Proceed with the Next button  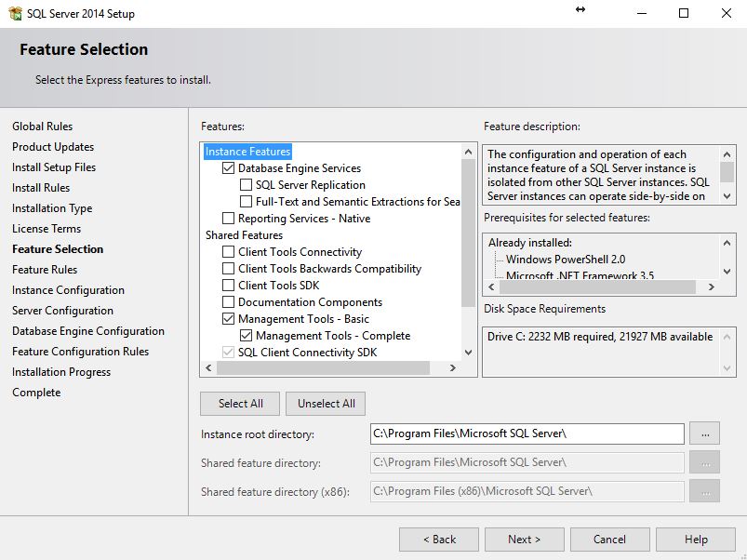coord(524,540)
